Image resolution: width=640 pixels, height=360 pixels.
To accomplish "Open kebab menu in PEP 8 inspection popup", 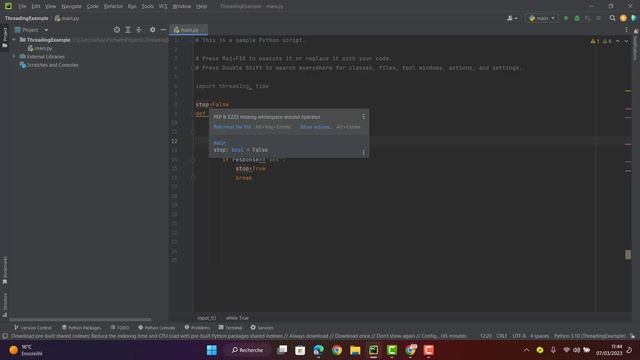I will pos(363,117).
